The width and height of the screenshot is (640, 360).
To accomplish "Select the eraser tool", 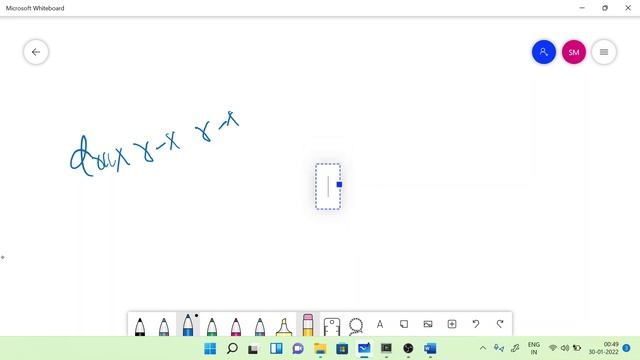I will pos(308,325).
